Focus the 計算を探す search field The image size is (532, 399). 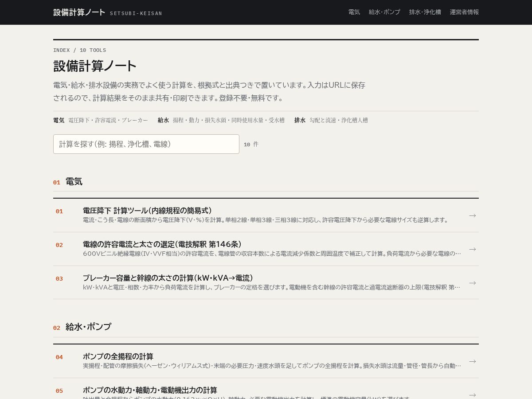click(146, 144)
